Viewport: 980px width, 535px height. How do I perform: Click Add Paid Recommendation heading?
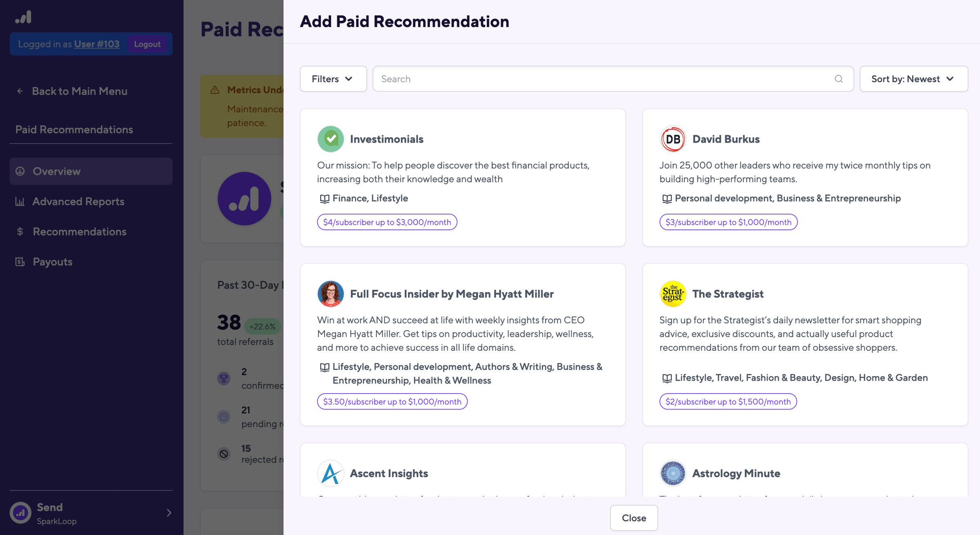click(x=405, y=22)
